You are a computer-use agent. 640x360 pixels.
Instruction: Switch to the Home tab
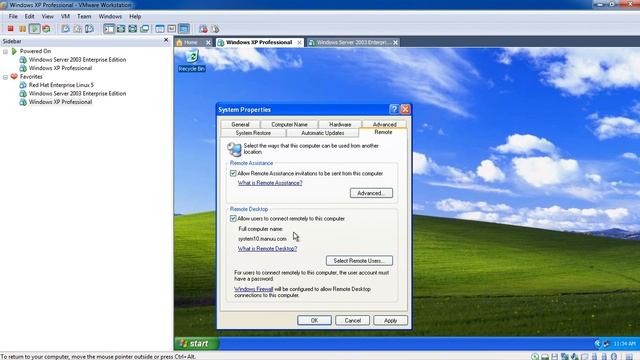pos(190,42)
